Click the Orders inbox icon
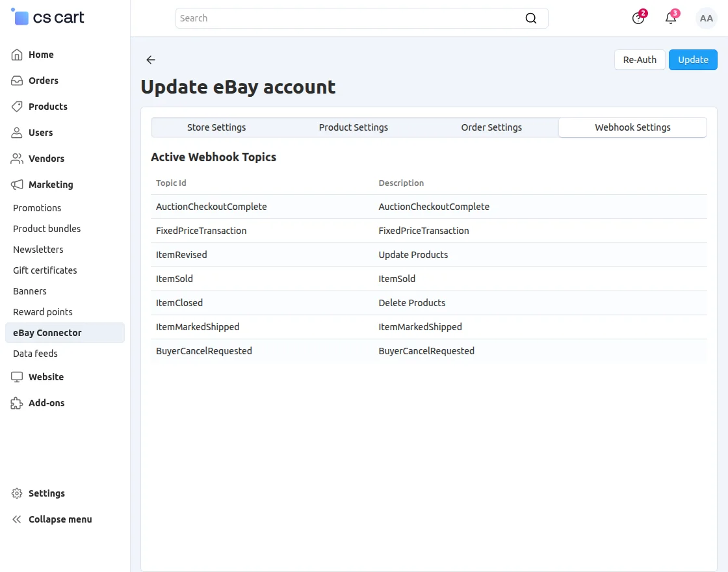728x572 pixels. [x=17, y=81]
